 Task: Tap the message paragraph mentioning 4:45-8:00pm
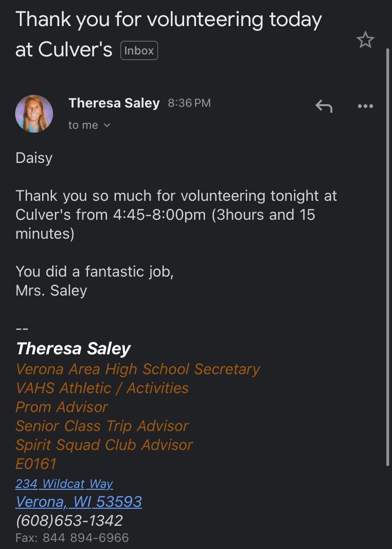point(176,215)
